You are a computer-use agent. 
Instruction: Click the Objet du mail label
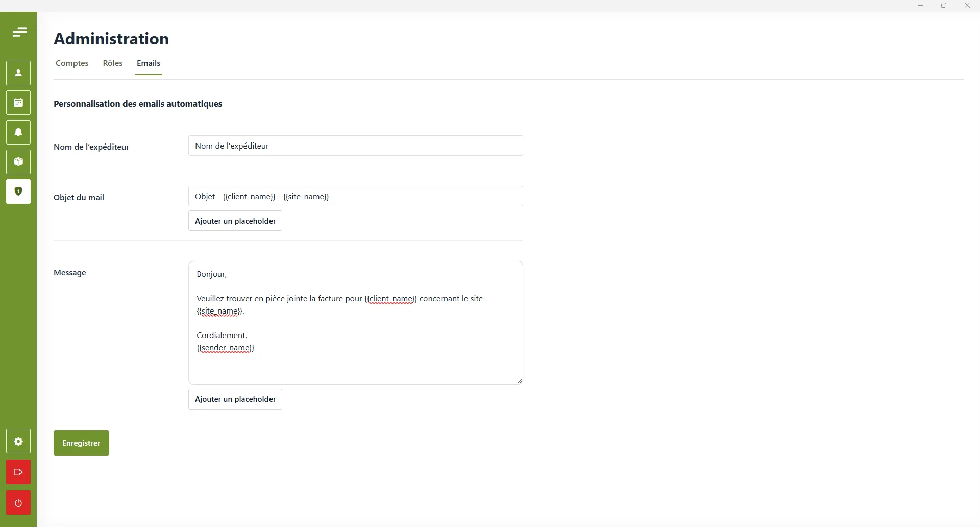[79, 198]
